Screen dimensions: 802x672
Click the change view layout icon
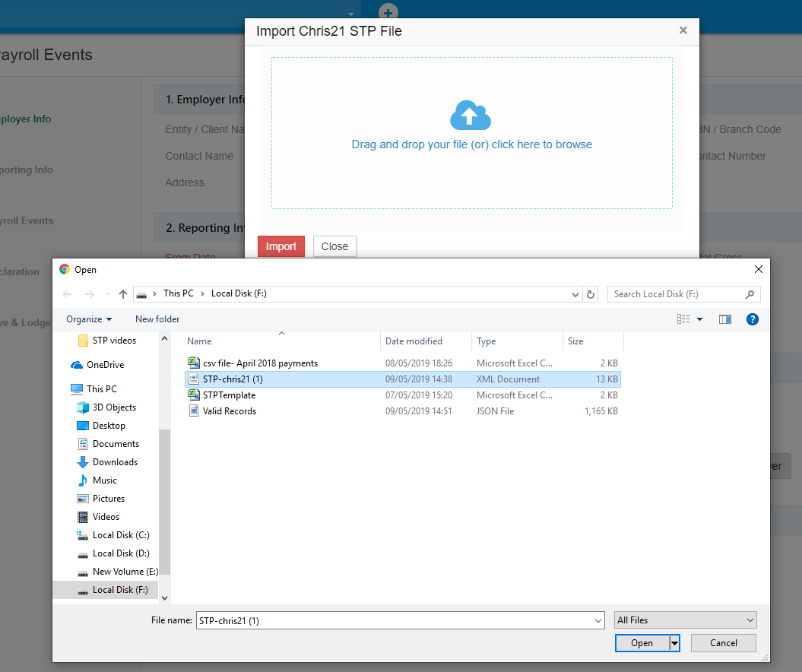[x=683, y=319]
